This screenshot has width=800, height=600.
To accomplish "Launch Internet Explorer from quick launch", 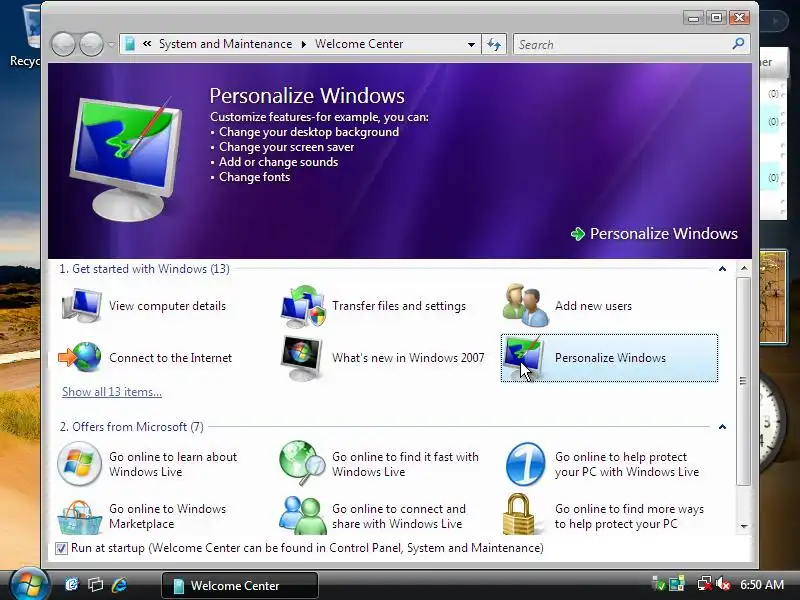I will pos(119,584).
